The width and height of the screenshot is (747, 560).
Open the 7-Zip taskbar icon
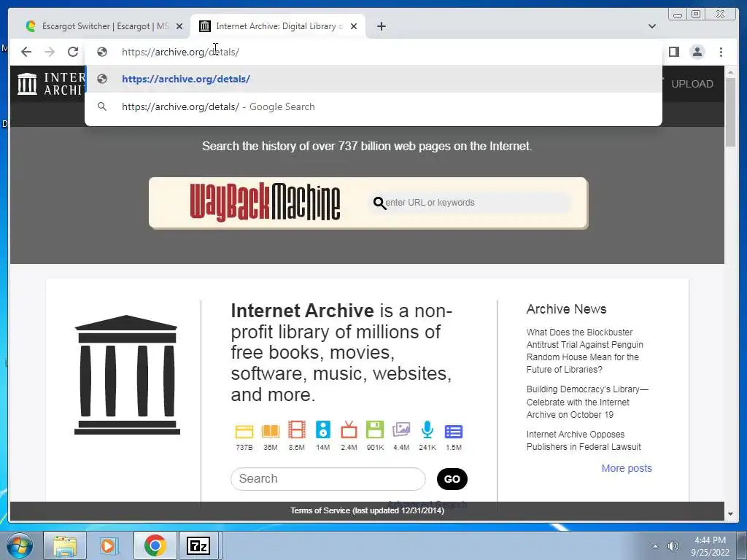coord(198,545)
